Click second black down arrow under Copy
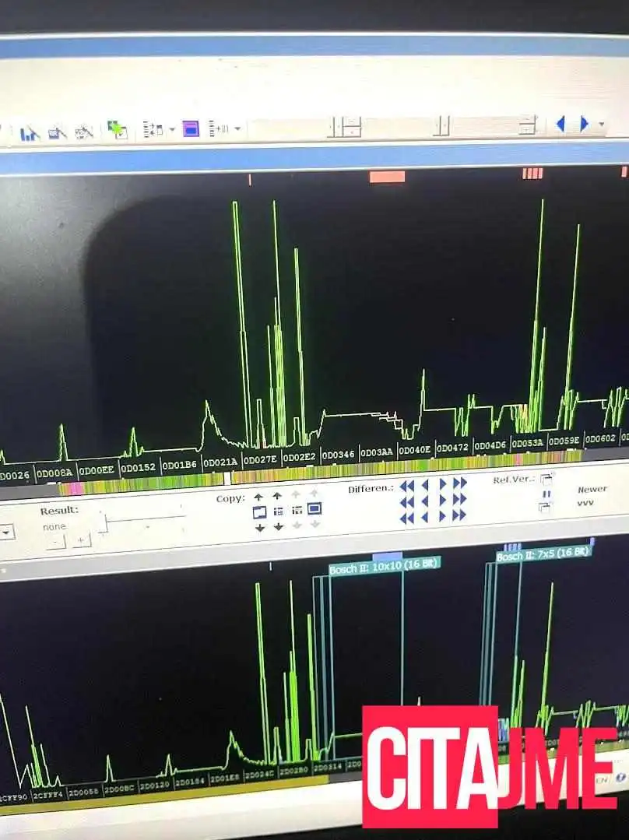Screen dimensions: 629x840 pyautogui.click(x=279, y=527)
